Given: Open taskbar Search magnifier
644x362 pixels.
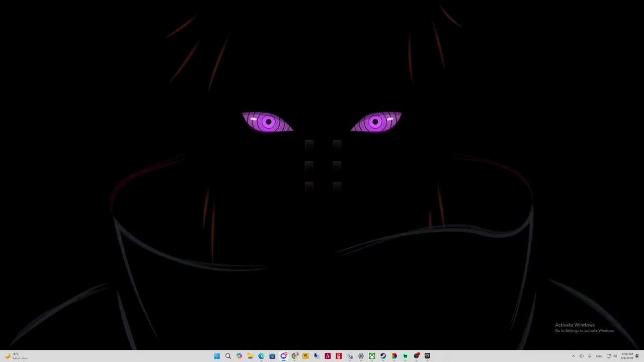Looking at the screenshot, I should [x=228, y=356].
